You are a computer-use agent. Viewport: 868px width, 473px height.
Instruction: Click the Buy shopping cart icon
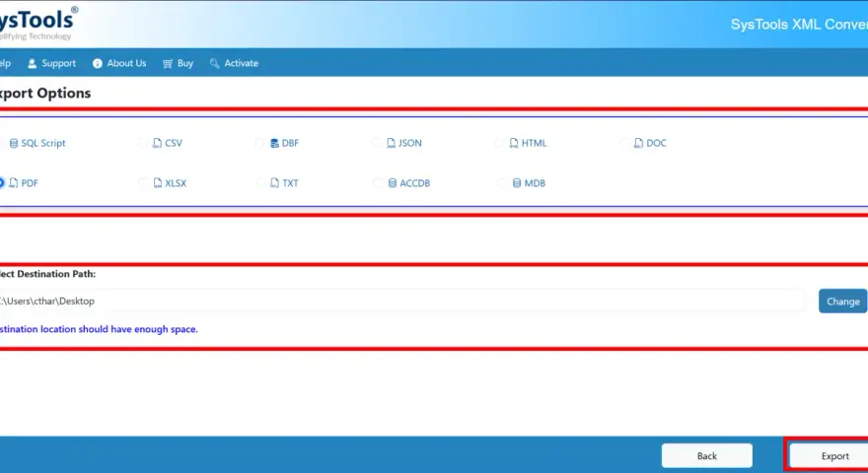pyautogui.click(x=168, y=64)
